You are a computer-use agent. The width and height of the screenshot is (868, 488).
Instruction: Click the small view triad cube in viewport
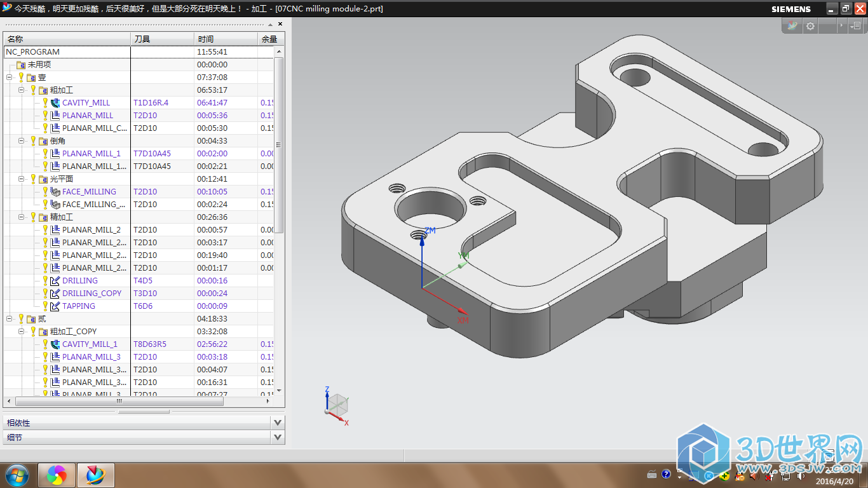[336, 405]
